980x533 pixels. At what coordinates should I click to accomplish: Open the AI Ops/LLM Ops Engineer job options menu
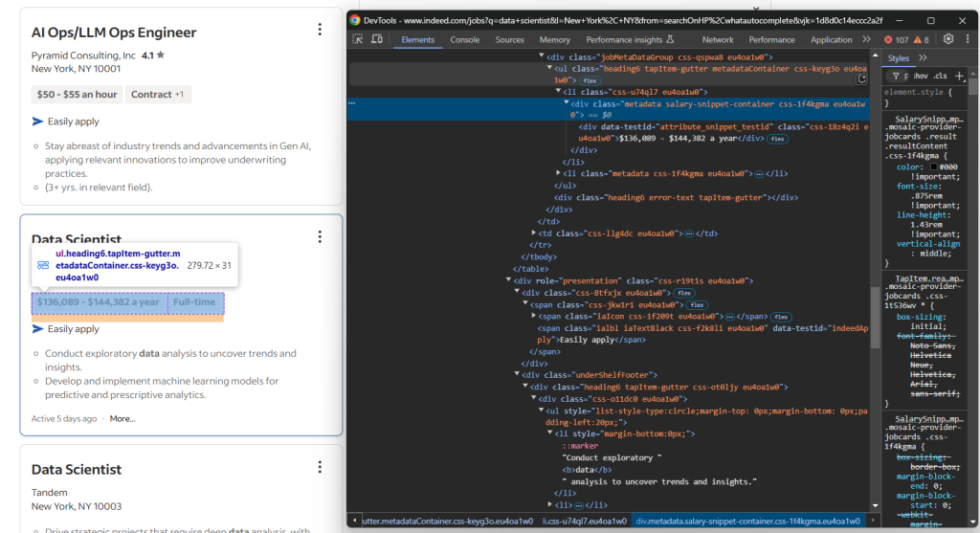[320, 30]
